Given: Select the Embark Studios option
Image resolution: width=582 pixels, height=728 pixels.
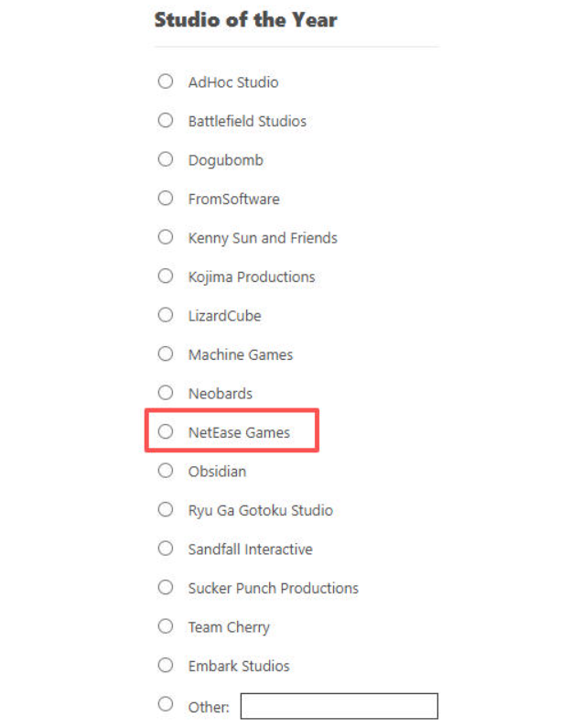Looking at the screenshot, I should point(166,665).
